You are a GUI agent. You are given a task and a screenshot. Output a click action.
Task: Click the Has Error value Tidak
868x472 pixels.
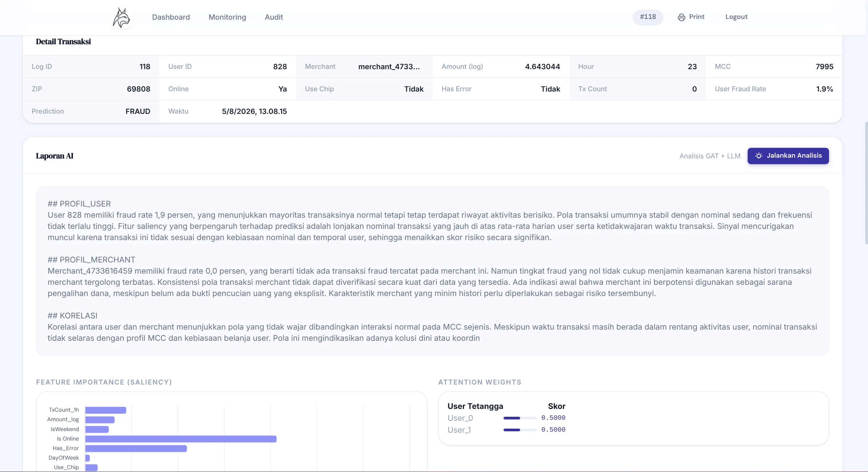coord(550,89)
